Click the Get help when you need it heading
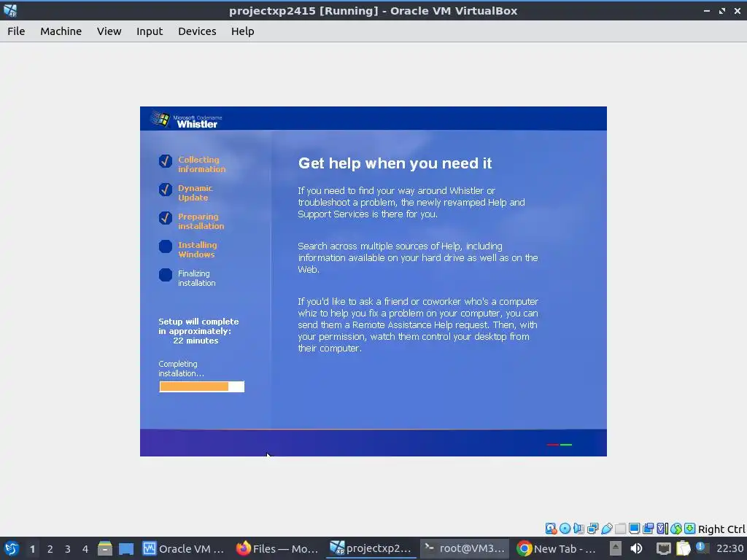 (x=395, y=163)
